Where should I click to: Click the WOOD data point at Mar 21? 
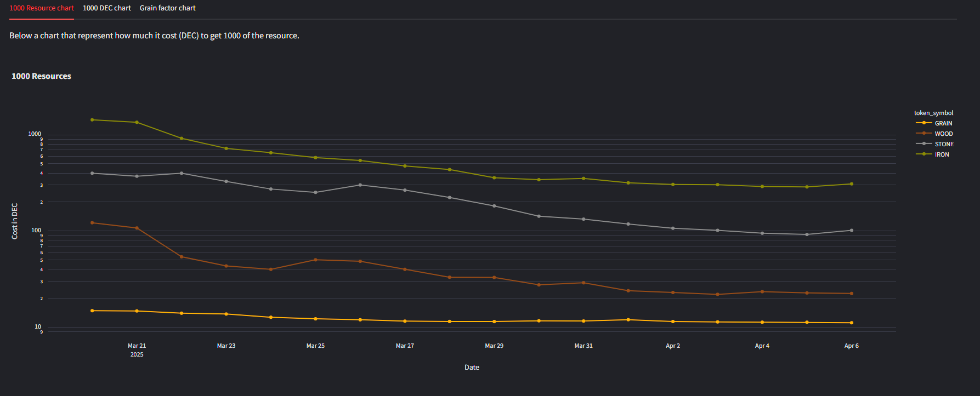[137, 228]
